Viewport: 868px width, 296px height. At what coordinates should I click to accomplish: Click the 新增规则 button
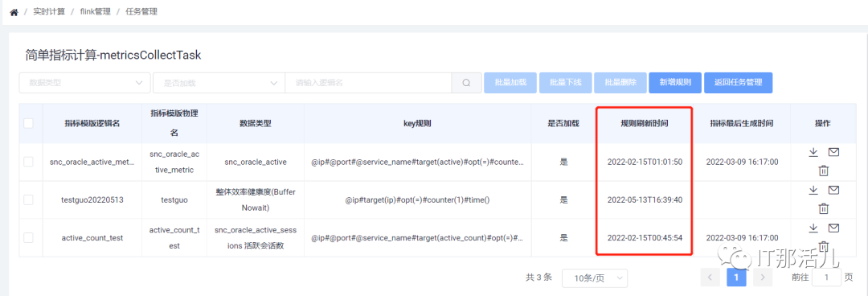click(x=675, y=83)
